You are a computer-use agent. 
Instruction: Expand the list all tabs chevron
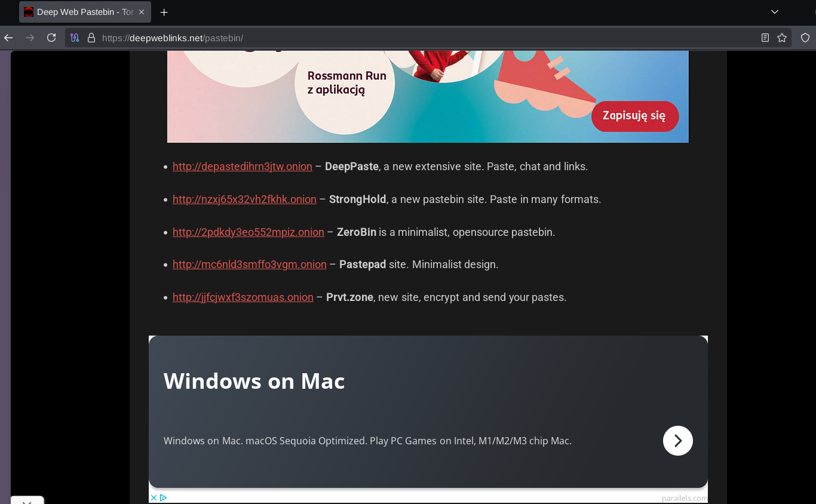(x=775, y=12)
